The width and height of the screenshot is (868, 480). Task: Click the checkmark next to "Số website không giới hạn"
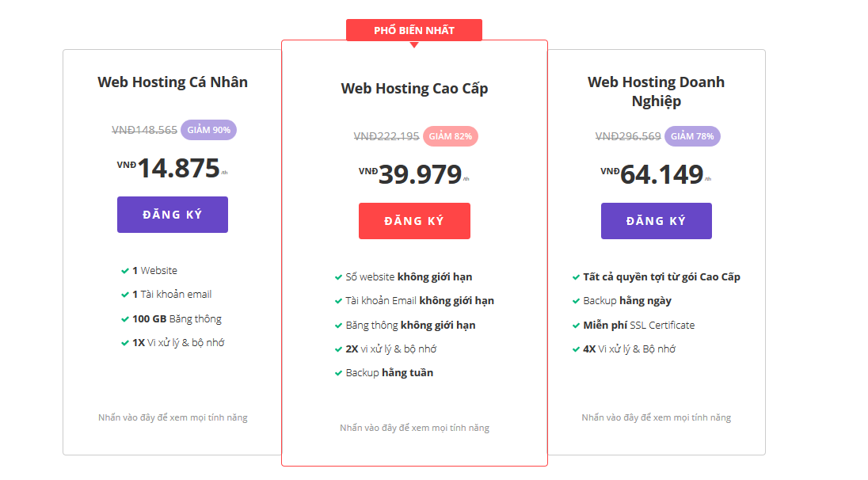[337, 276]
